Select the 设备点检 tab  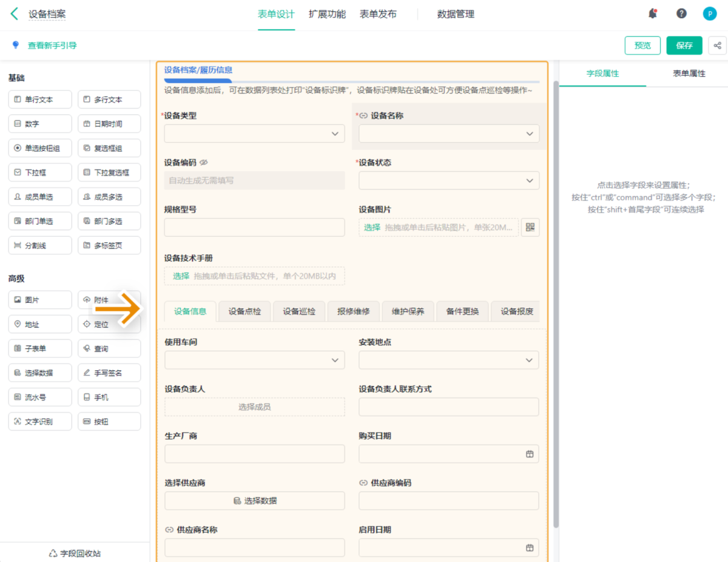[244, 311]
